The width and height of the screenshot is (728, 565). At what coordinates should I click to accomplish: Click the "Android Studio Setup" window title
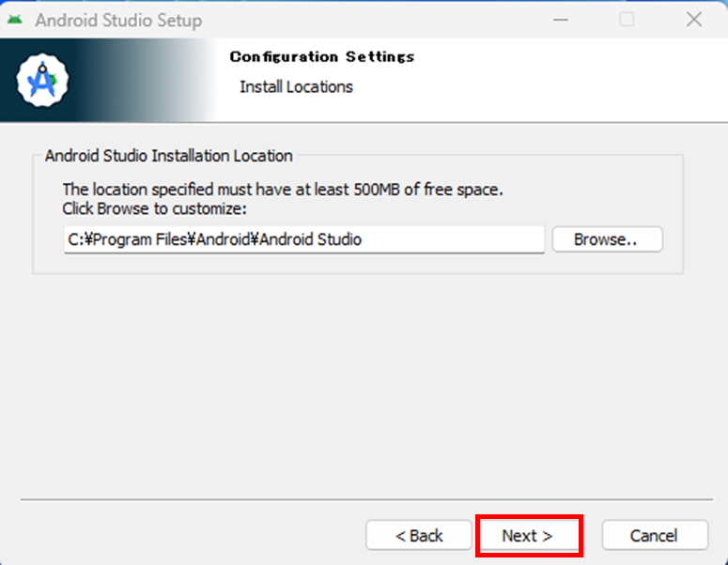point(118,20)
